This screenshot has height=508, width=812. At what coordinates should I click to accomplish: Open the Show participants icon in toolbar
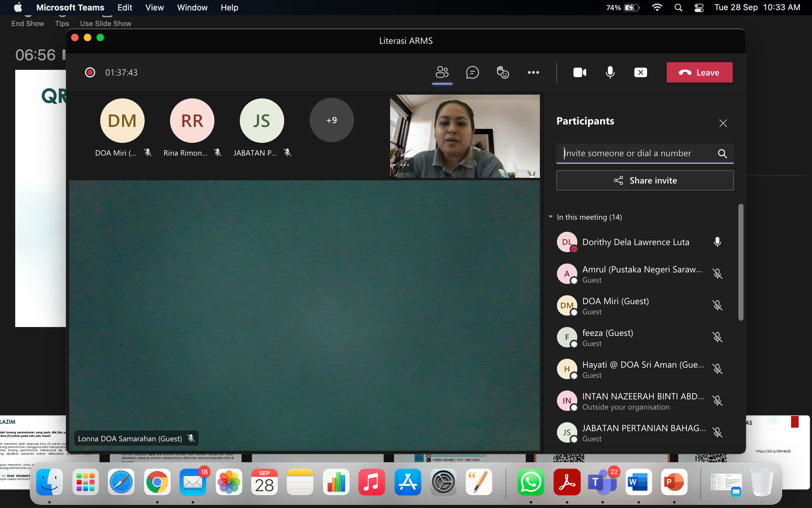click(x=442, y=72)
